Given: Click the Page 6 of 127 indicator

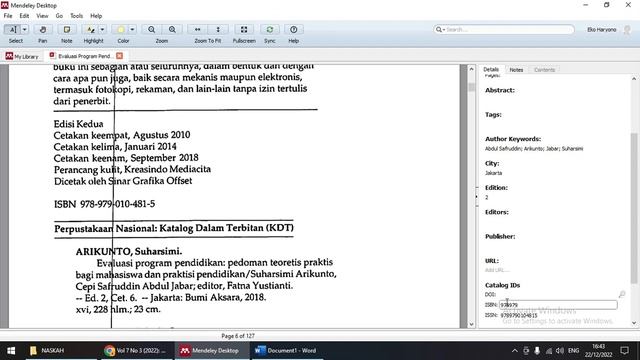Looking at the screenshot, I should (x=238, y=336).
